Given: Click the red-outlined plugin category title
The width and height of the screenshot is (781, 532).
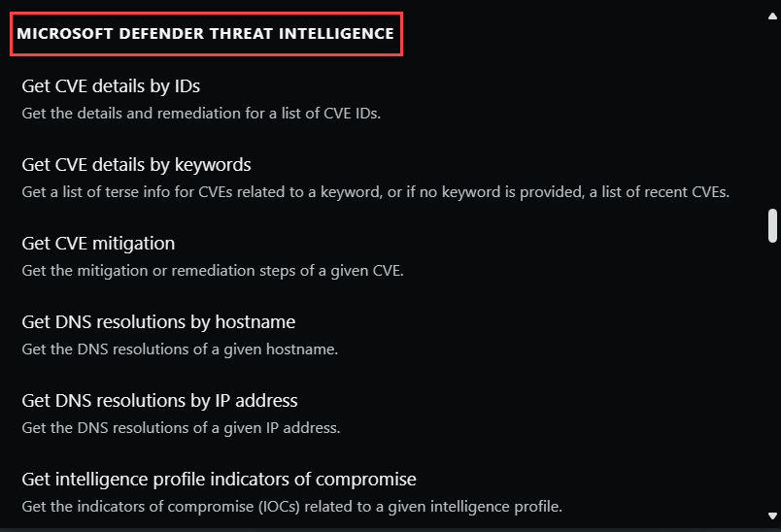Looking at the screenshot, I should coord(205,34).
